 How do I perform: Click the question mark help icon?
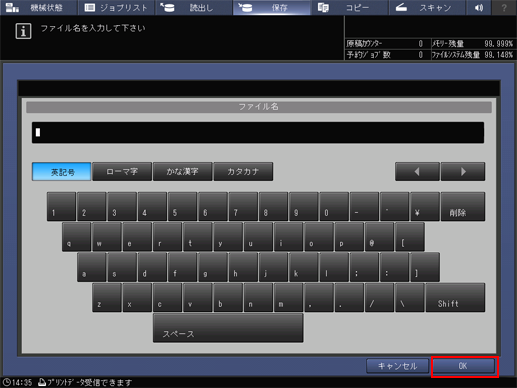pos(504,7)
